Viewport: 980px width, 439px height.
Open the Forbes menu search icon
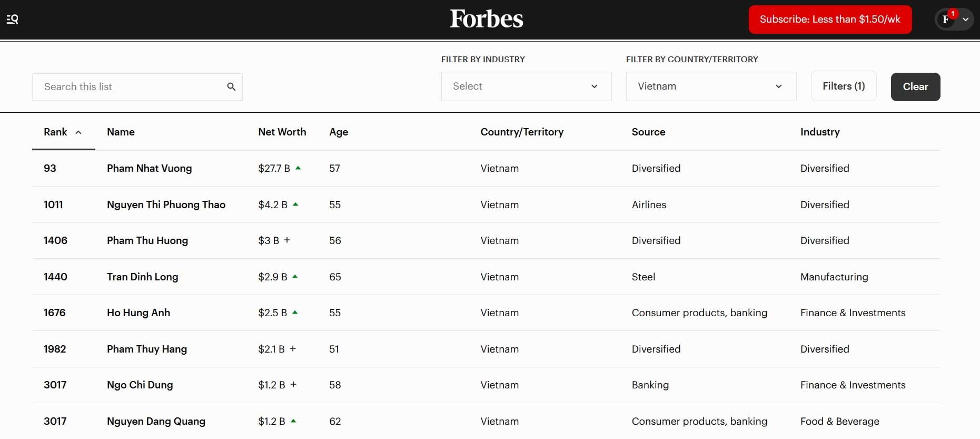click(x=12, y=19)
